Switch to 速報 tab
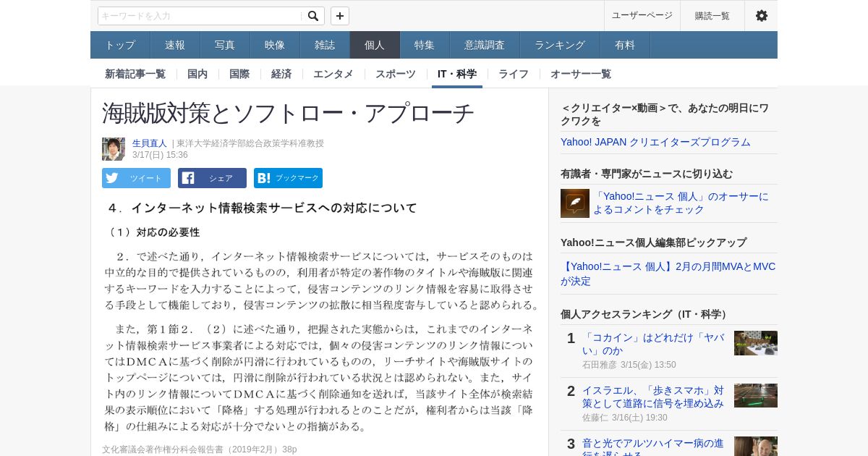The image size is (868, 456). [x=175, y=45]
